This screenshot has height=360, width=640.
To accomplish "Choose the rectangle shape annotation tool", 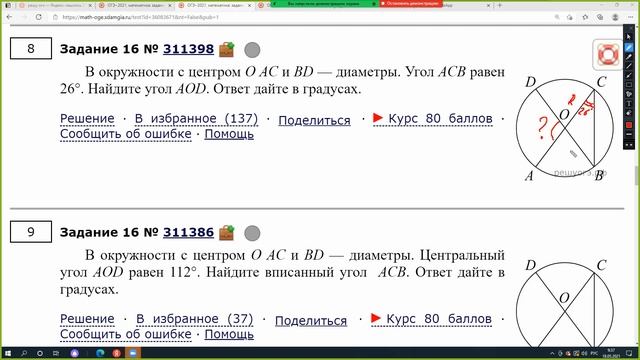I will click(629, 85).
